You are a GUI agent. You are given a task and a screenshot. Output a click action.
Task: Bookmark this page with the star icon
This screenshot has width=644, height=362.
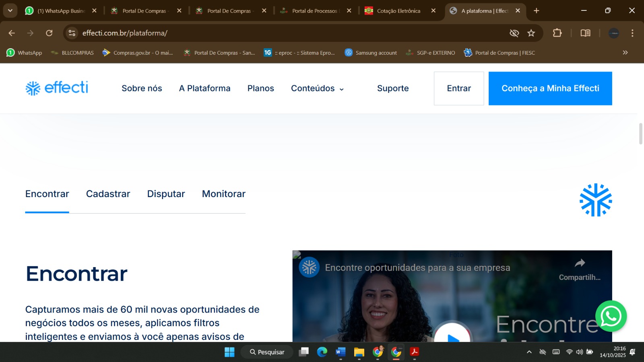[531, 33]
